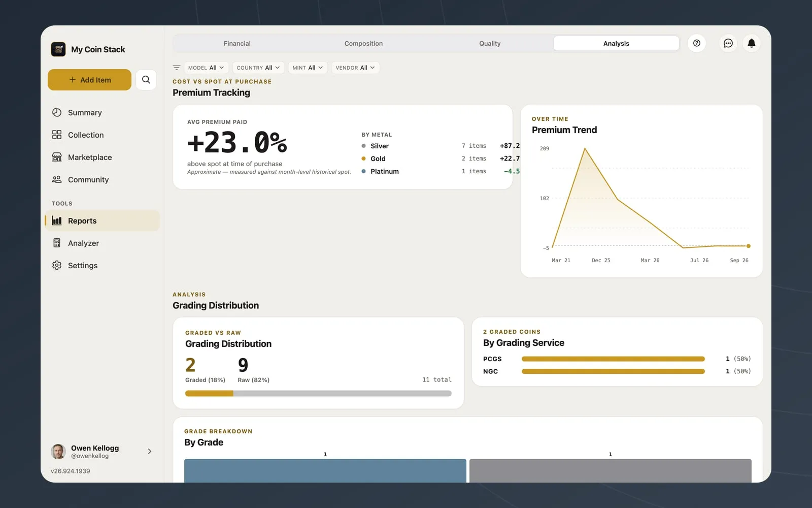
Task: Open chat feedback bubble icon
Action: [728, 43]
